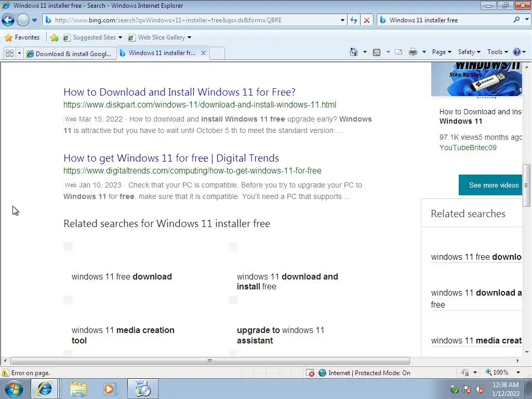This screenshot has width=532, height=399.
Task: Close the Windows 11 installer tab
Action: pos(203,53)
